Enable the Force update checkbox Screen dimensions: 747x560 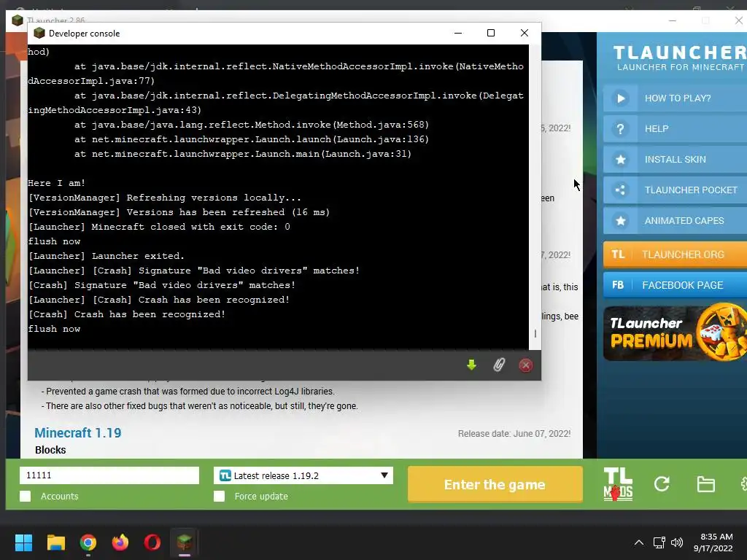coord(219,496)
